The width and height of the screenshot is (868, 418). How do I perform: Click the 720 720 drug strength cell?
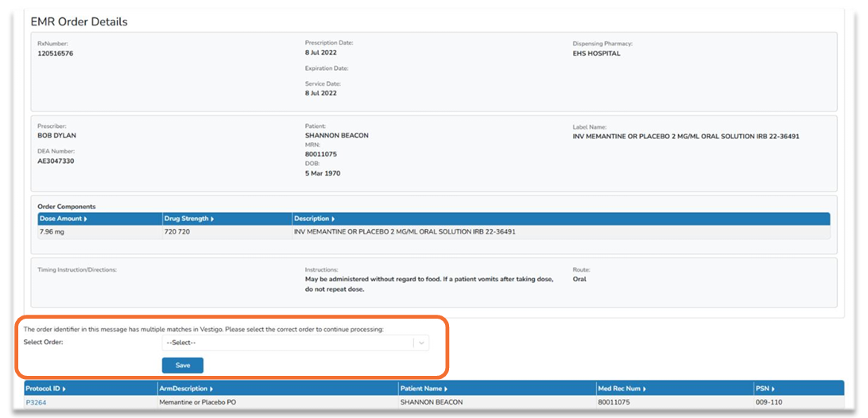pyautogui.click(x=178, y=232)
